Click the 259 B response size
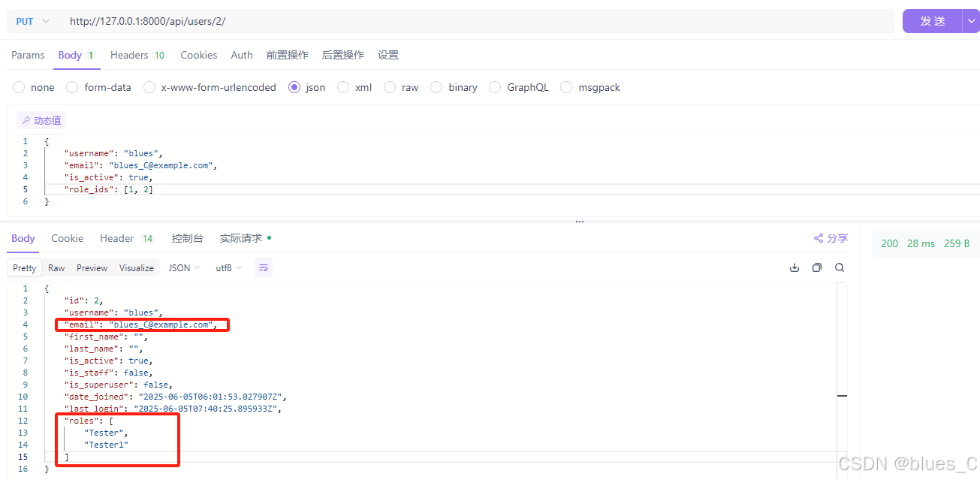 click(x=957, y=243)
